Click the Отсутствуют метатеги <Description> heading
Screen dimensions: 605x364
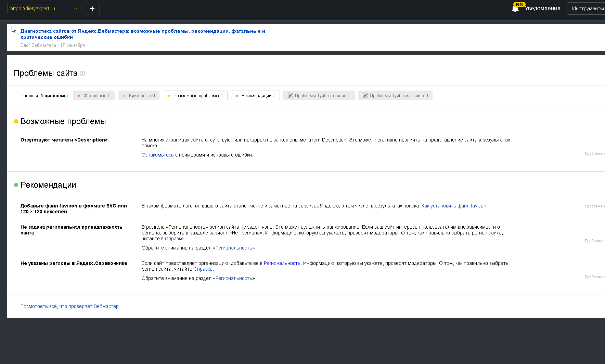coord(64,140)
